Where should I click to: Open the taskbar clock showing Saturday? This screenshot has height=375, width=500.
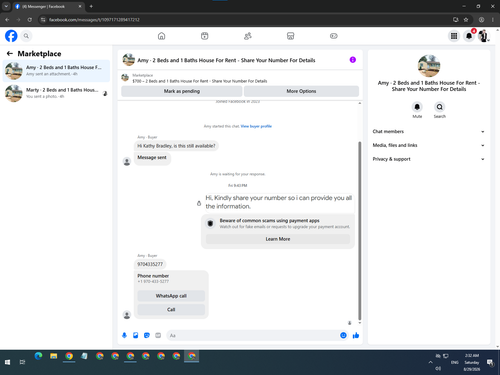(471, 362)
